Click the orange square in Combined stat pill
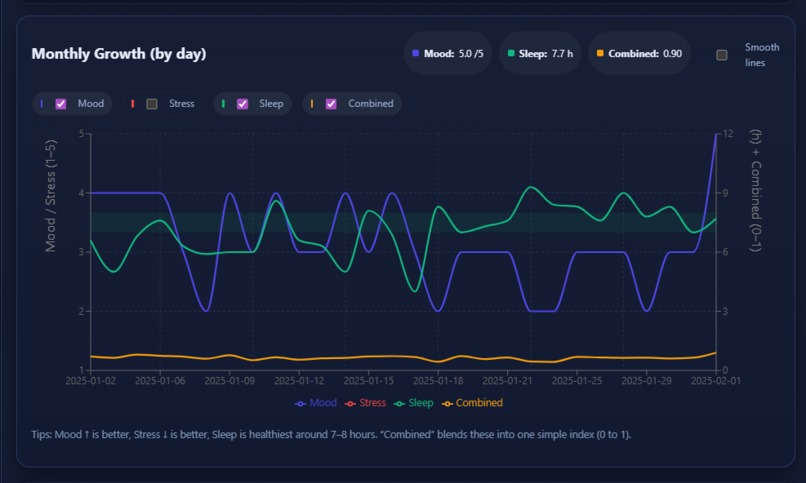The image size is (806, 483). pos(599,53)
